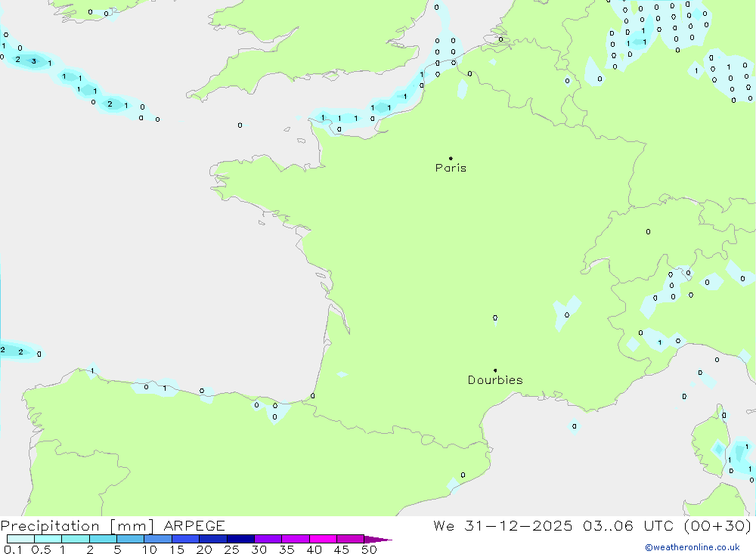This screenshot has width=756, height=554.
Task: Click the legend value label '10'
Action: [150, 549]
